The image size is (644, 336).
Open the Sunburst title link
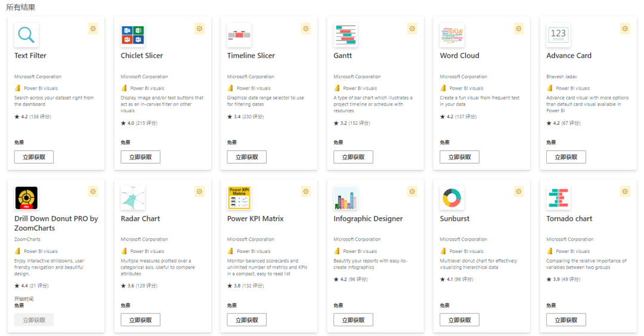pos(454,219)
